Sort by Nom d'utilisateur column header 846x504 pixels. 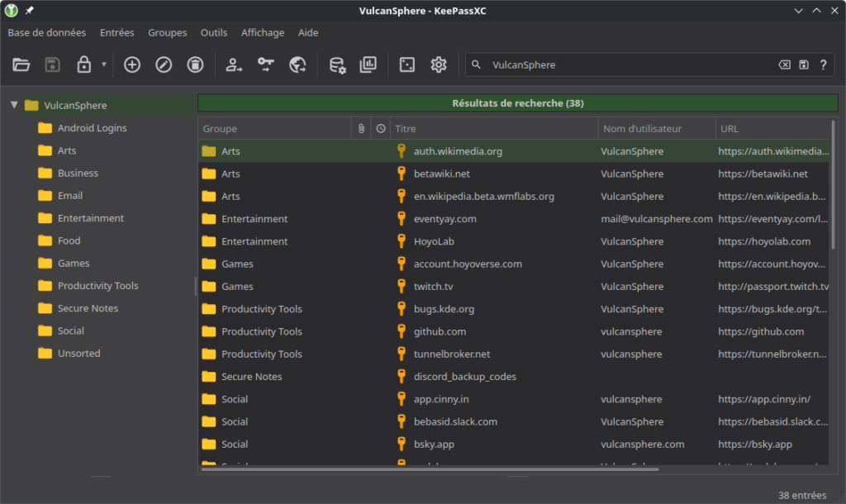pos(657,128)
